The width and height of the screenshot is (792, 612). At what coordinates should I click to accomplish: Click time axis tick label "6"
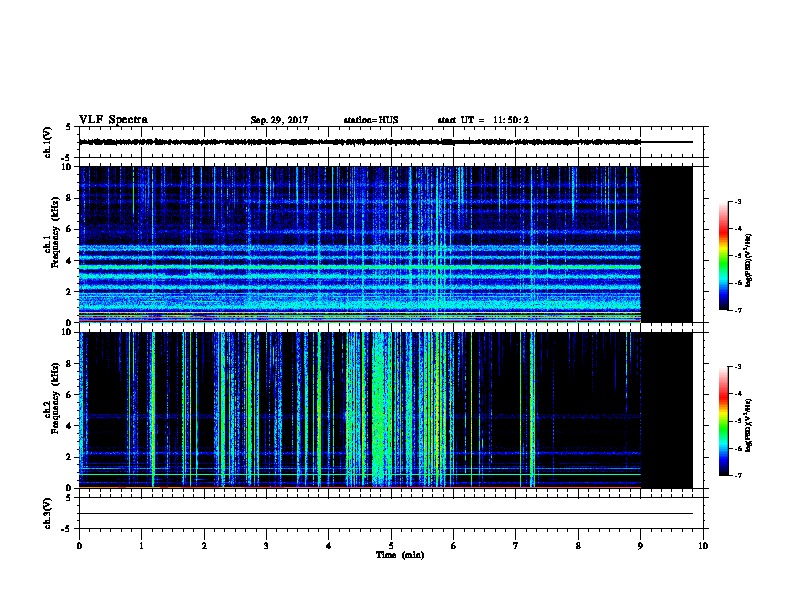pyautogui.click(x=454, y=546)
